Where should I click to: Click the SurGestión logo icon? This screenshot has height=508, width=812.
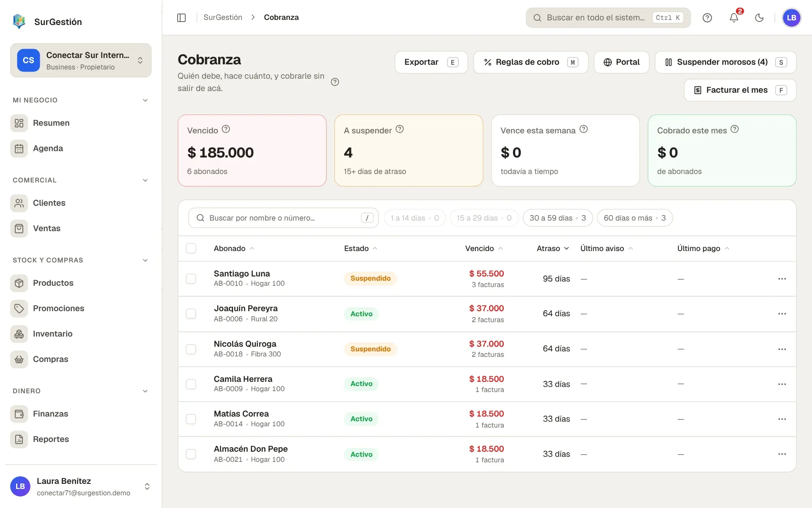click(19, 21)
